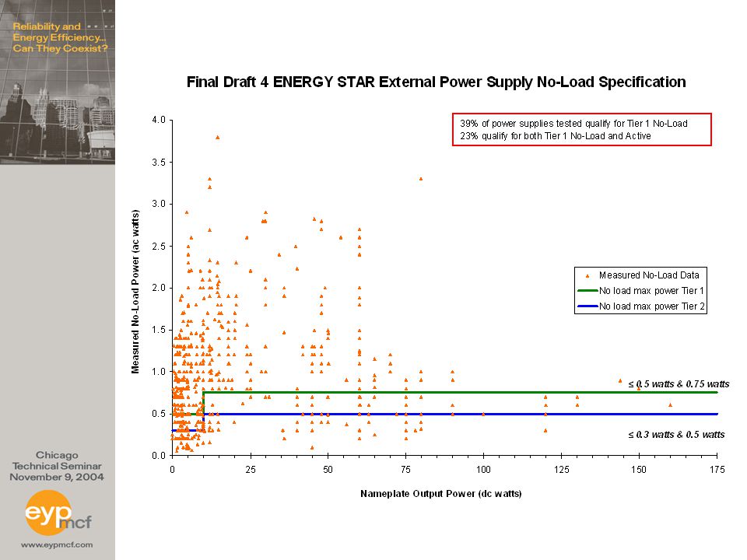Click the y-axis label '3.0'
The height and width of the screenshot is (560, 747).
pos(159,204)
